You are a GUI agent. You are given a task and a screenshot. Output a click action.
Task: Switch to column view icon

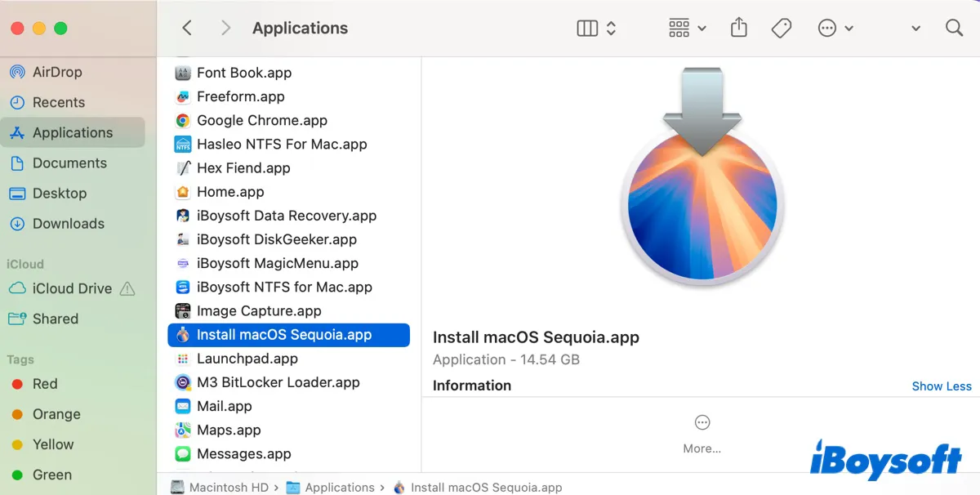coord(587,29)
